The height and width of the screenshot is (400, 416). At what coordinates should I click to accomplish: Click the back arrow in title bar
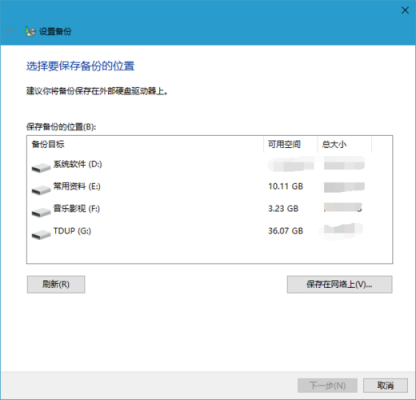(10, 31)
